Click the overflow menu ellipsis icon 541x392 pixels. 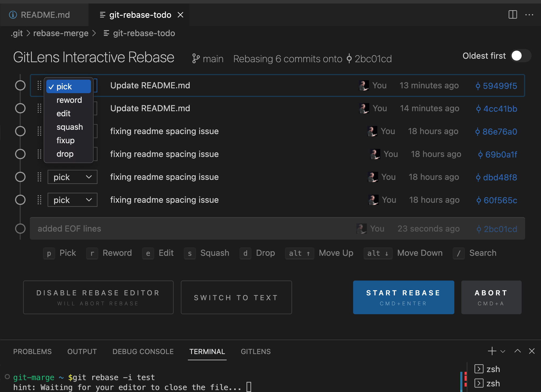click(x=529, y=15)
